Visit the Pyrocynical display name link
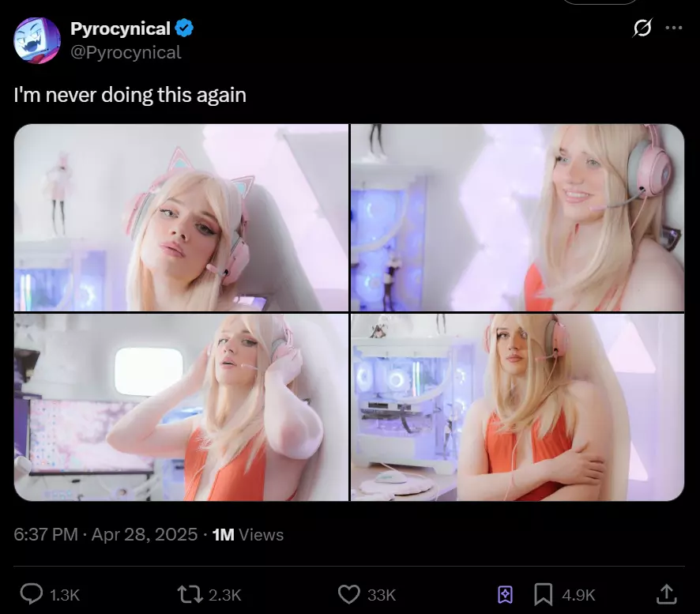The width and height of the screenshot is (700, 614). tap(120, 28)
